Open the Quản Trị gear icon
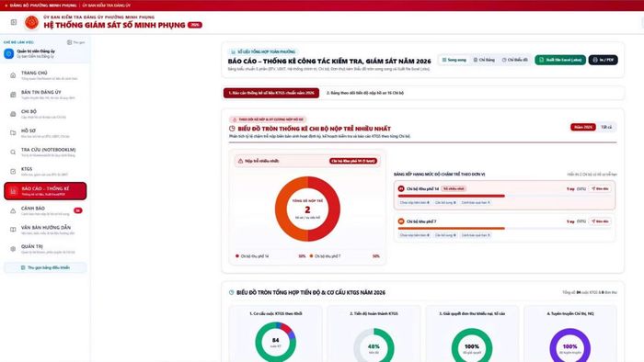The height and width of the screenshot is (362, 644). pyautogui.click(x=13, y=249)
